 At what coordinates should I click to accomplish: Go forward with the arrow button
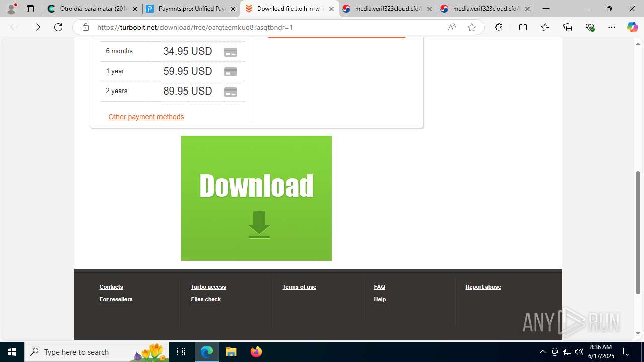(x=36, y=27)
